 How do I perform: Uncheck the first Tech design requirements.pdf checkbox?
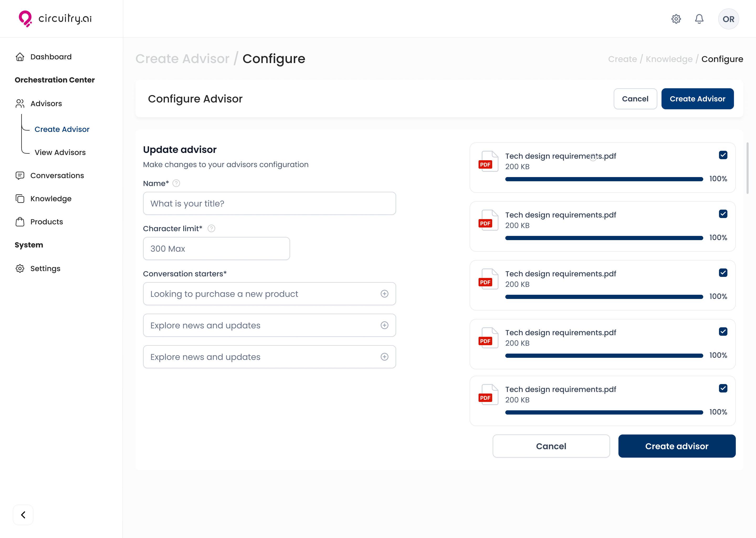pyautogui.click(x=723, y=155)
